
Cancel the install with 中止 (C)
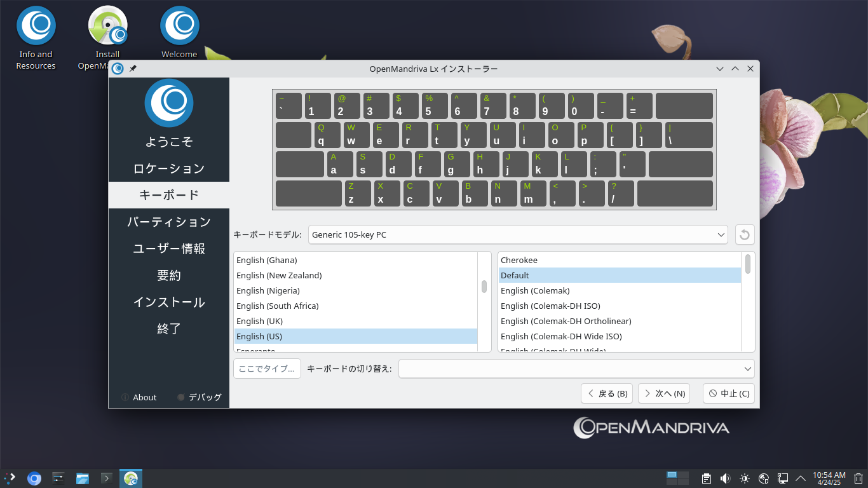pos(729,393)
